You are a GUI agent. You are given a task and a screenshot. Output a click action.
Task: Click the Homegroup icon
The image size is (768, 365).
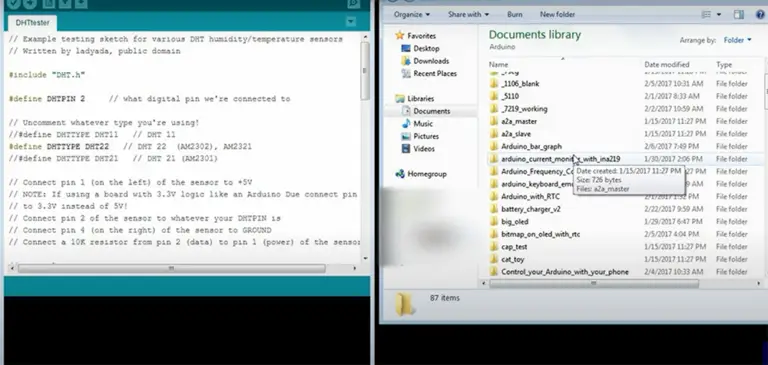pos(400,173)
